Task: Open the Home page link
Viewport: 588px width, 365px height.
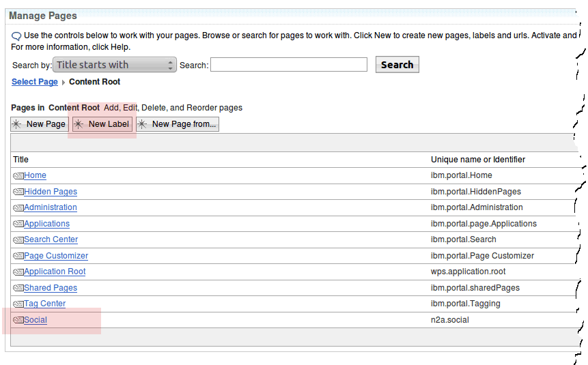Action: pyautogui.click(x=35, y=175)
